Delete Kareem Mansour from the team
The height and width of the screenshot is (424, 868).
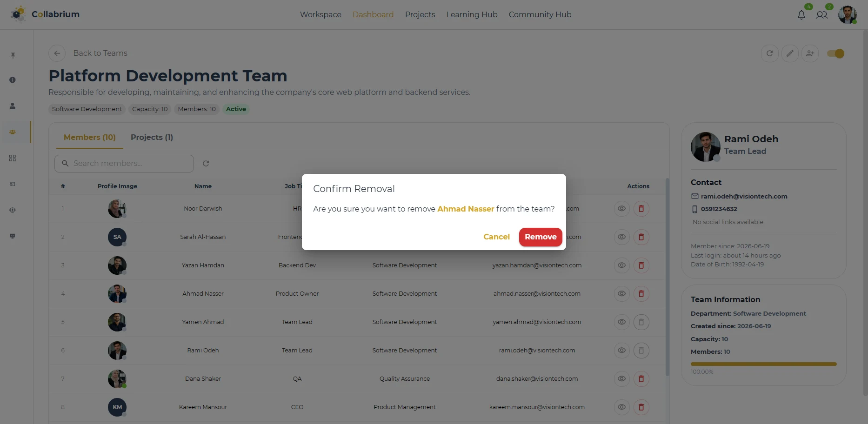pyautogui.click(x=641, y=407)
